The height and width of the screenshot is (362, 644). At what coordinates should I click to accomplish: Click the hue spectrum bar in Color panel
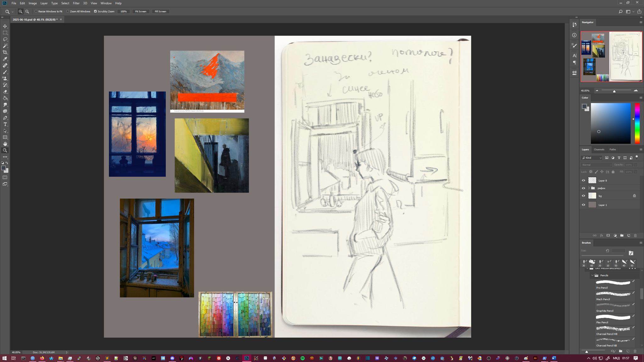(637, 123)
